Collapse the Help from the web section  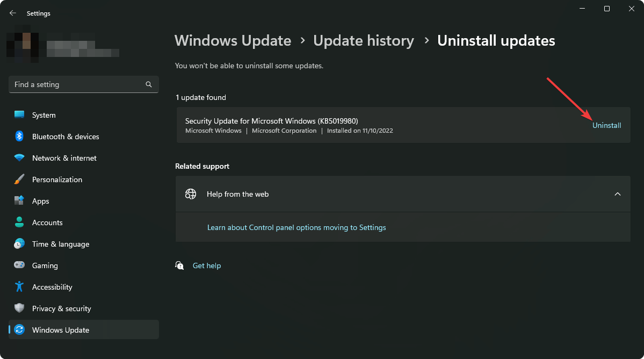point(617,194)
